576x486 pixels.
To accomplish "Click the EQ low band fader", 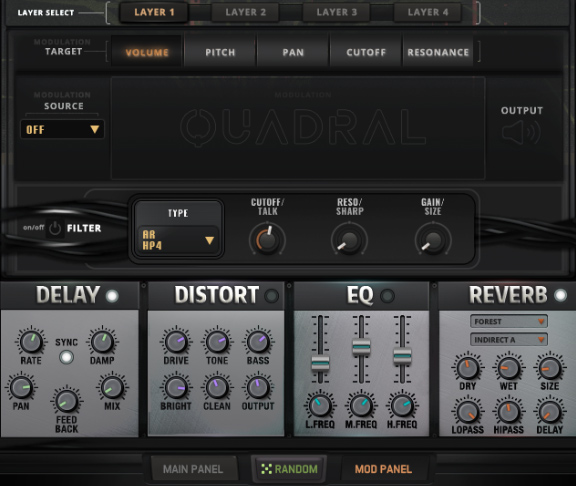I will pyautogui.click(x=320, y=364).
